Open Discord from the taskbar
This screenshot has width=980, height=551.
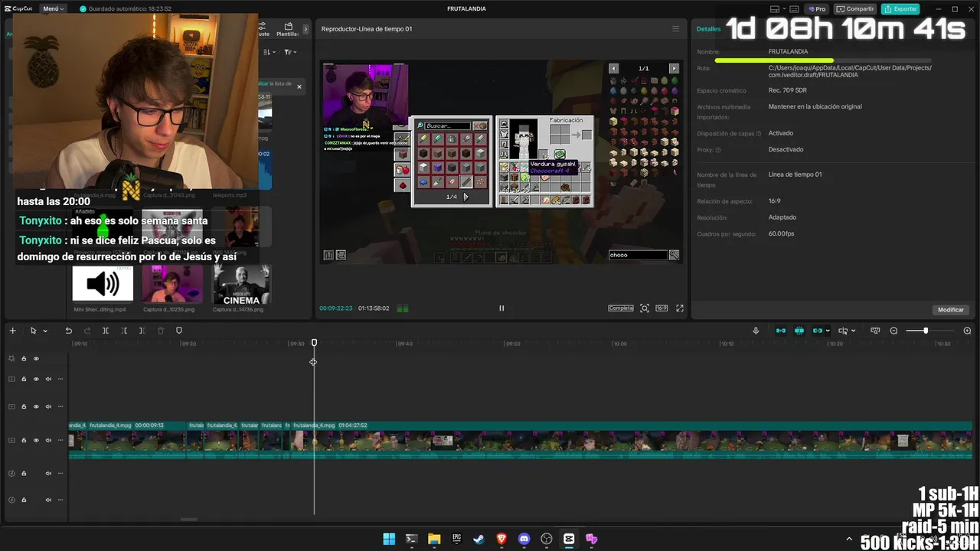(x=524, y=539)
